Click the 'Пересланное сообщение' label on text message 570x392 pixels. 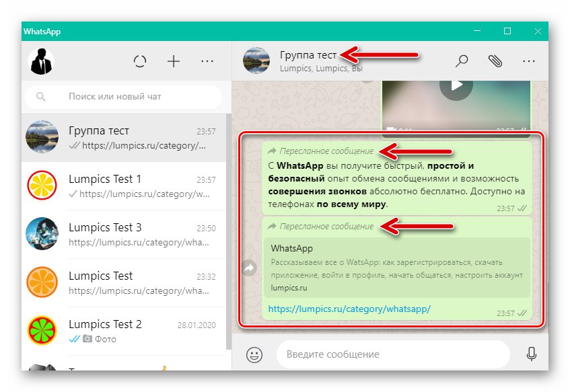[326, 151]
